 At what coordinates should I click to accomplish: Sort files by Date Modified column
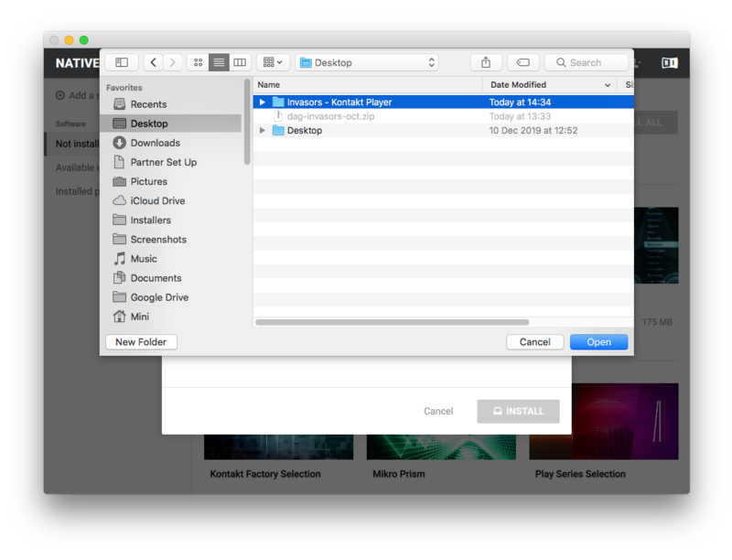tap(549, 85)
